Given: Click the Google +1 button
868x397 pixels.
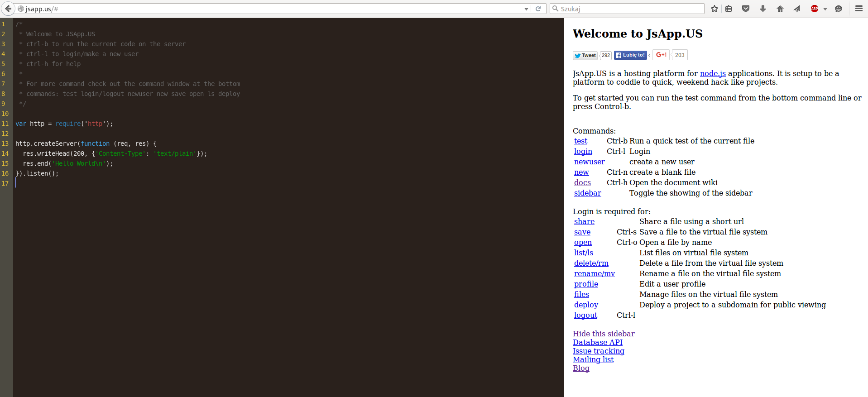Looking at the screenshot, I should (661, 55).
